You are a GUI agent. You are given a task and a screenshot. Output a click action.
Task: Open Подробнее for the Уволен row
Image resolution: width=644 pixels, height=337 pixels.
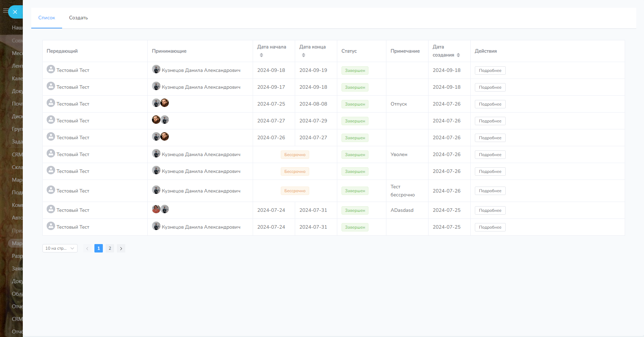490,155
